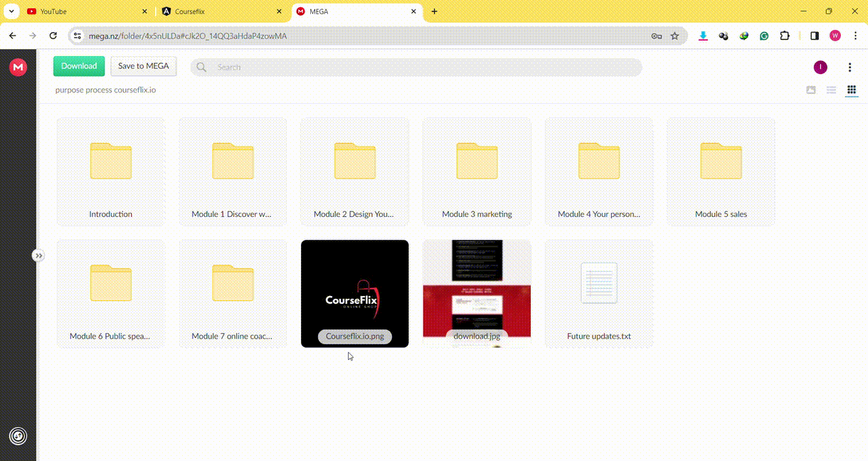Image resolution: width=868 pixels, height=461 pixels.
Task: Focus the MEGA search field
Action: (x=416, y=67)
